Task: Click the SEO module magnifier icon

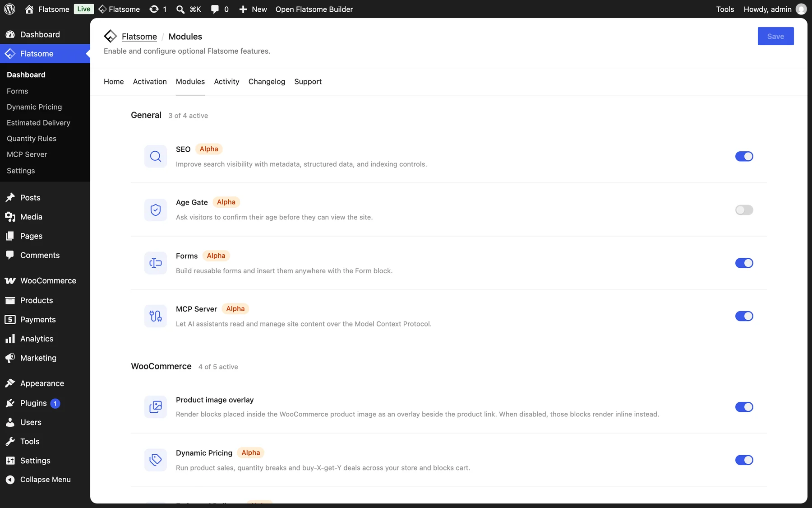Action: pos(156,156)
